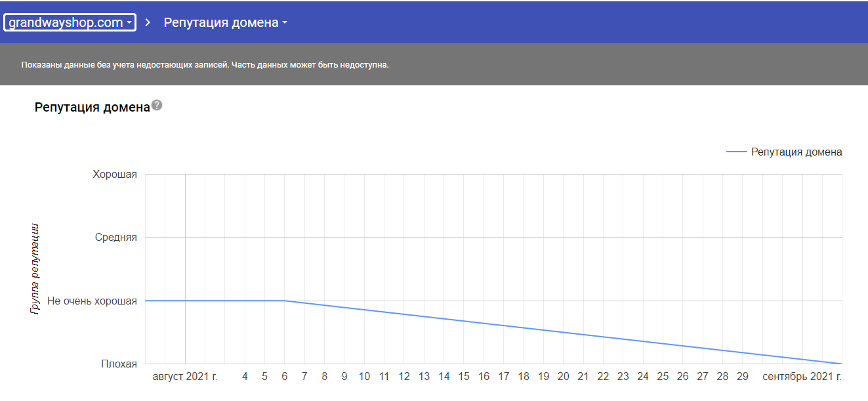
Task: Select day 15 on the date axis
Action: tap(464, 377)
